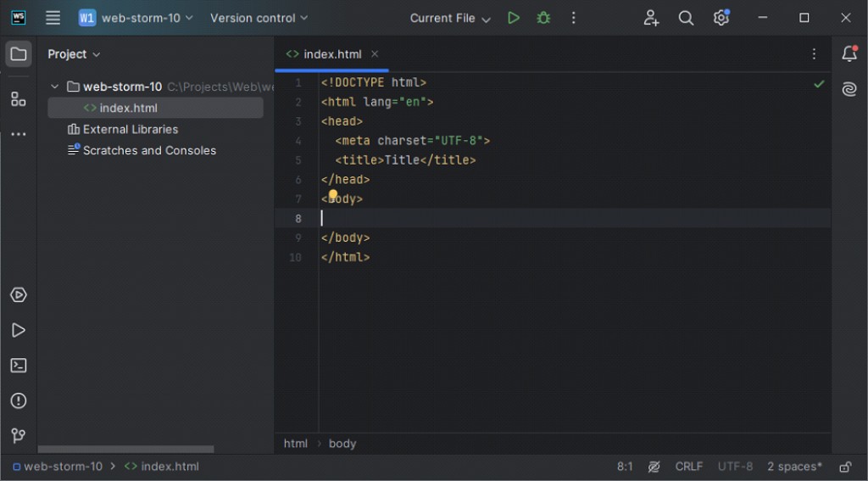868x481 pixels.
Task: Open the Services tool window icon
Action: (x=19, y=295)
